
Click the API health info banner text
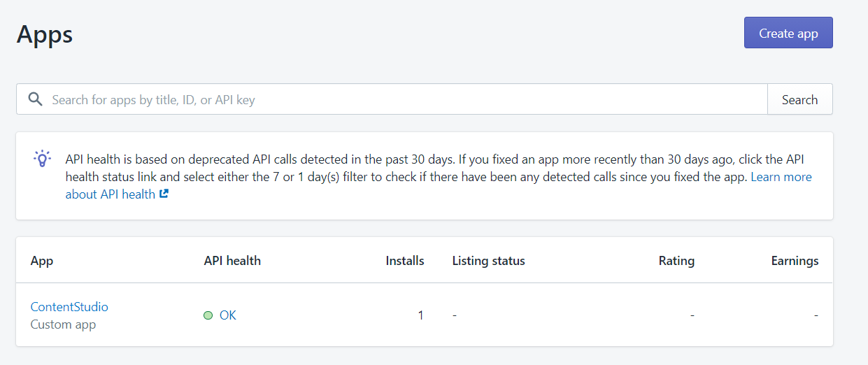pyautogui.click(x=439, y=176)
